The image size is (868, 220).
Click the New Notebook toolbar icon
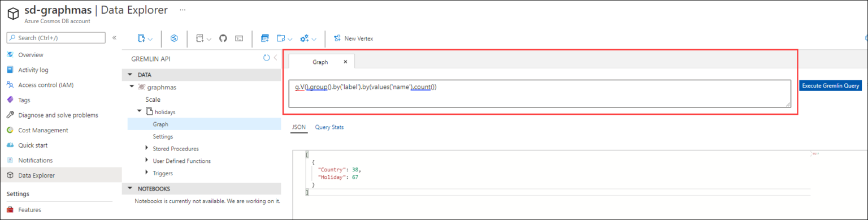click(199, 38)
